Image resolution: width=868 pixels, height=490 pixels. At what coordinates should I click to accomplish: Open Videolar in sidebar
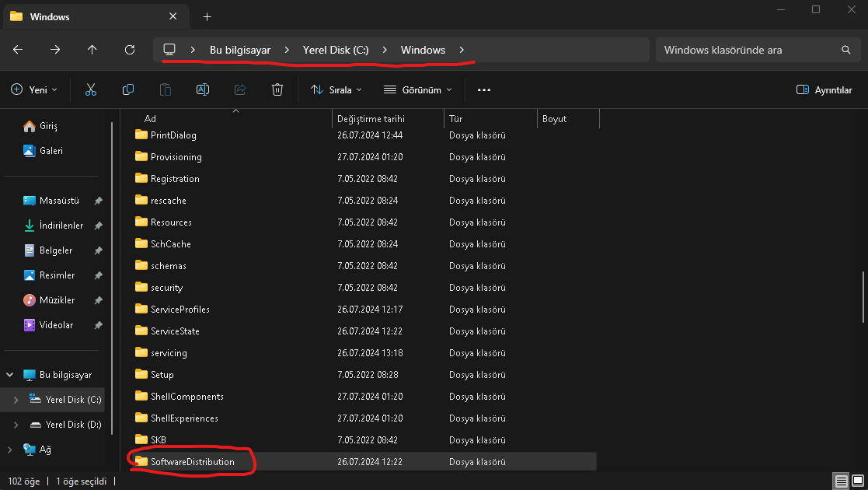(48, 325)
